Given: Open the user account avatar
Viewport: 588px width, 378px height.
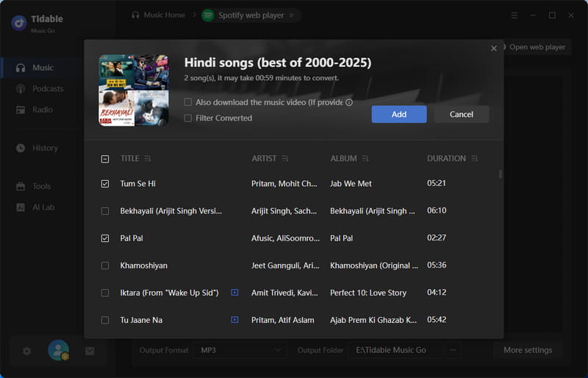Looking at the screenshot, I should click(59, 350).
